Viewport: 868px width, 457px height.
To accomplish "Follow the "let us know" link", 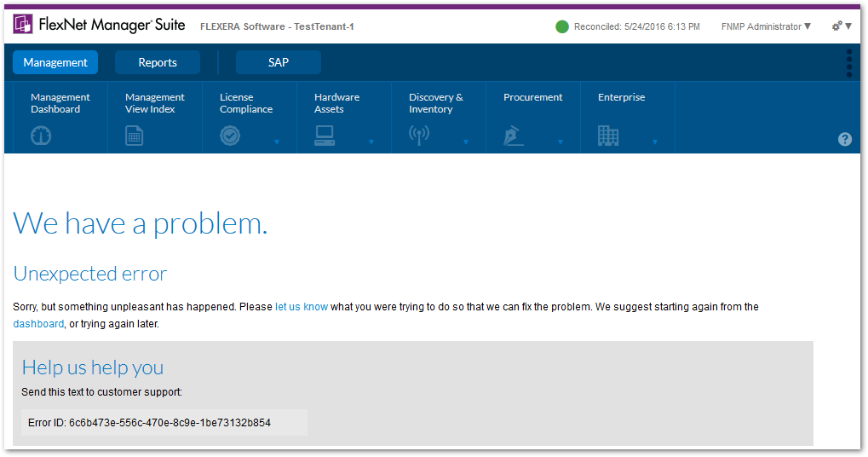I will point(302,307).
